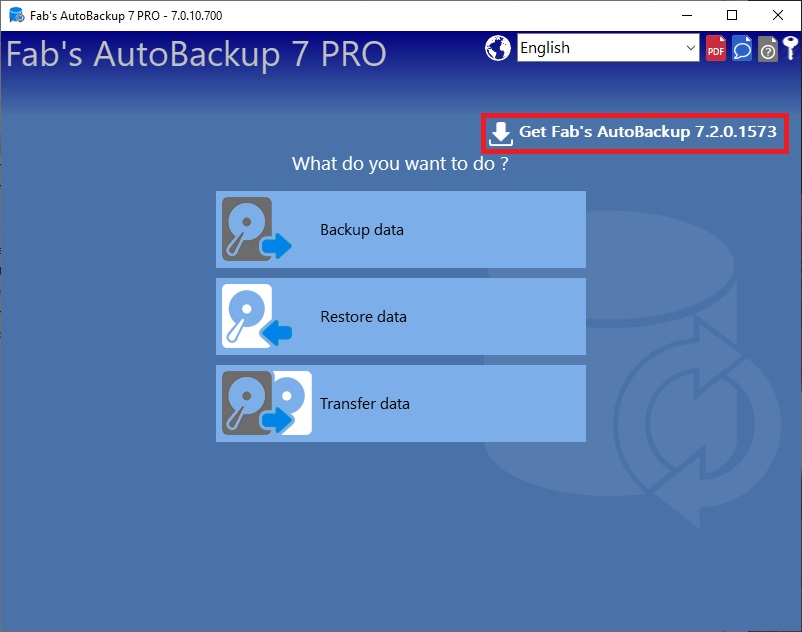Screen dimensions: 802x632
Task: Choose the Backup data option
Action: click(x=400, y=230)
